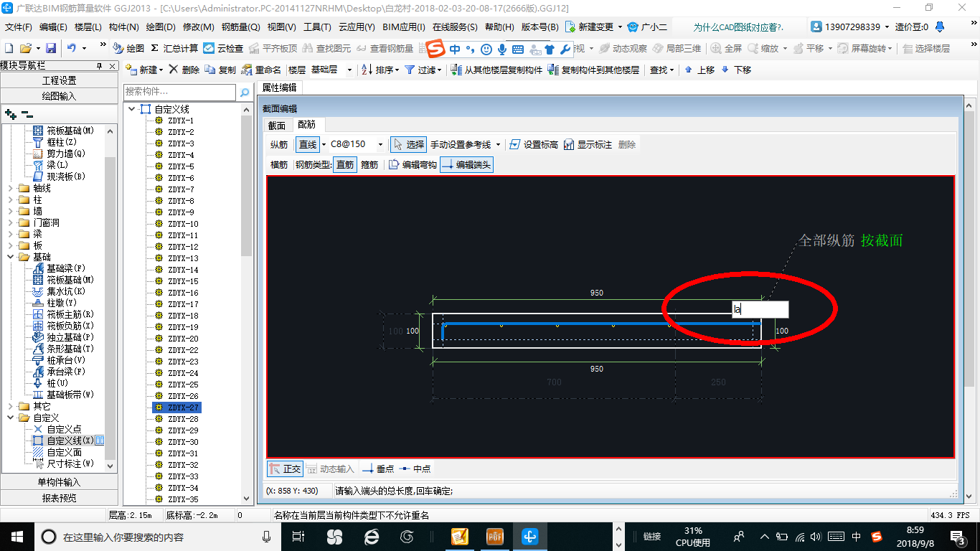This screenshot has width=980, height=551.
Task: Expand the 轴线 tree folder
Action: (x=10, y=188)
